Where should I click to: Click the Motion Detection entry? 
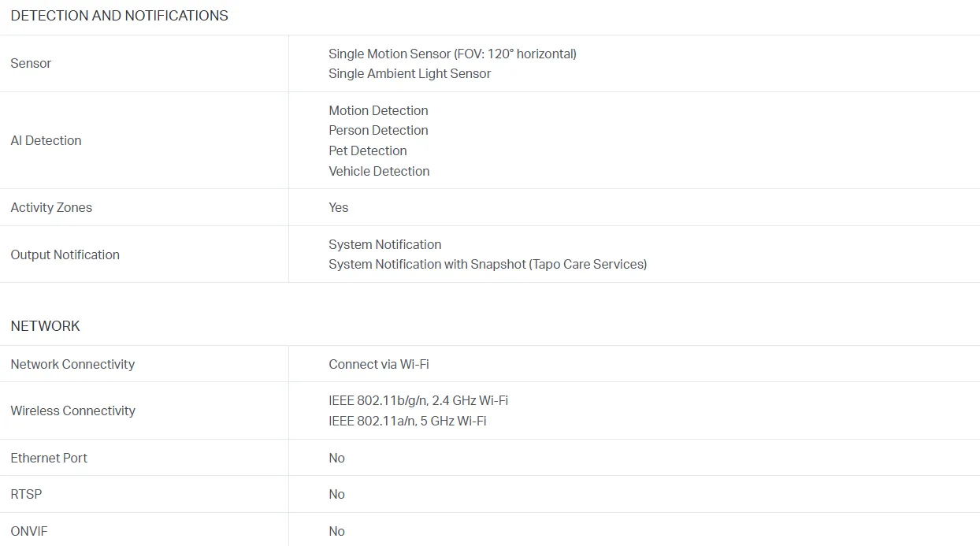(x=378, y=110)
